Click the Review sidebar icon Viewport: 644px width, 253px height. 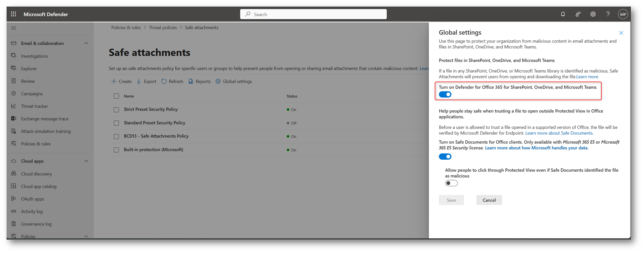coord(13,81)
